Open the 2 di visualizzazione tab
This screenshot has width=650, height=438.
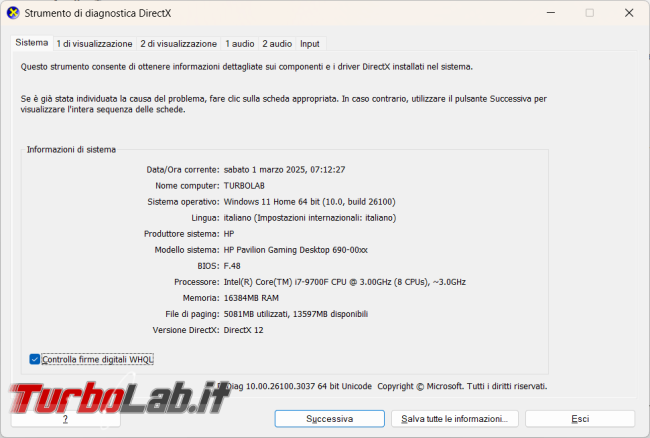pyautogui.click(x=179, y=44)
